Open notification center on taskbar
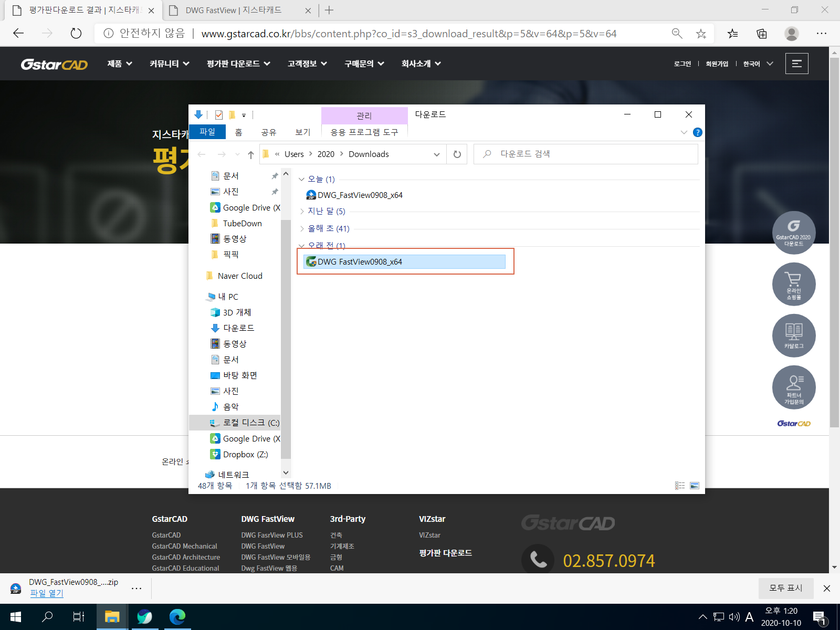 tap(819, 617)
